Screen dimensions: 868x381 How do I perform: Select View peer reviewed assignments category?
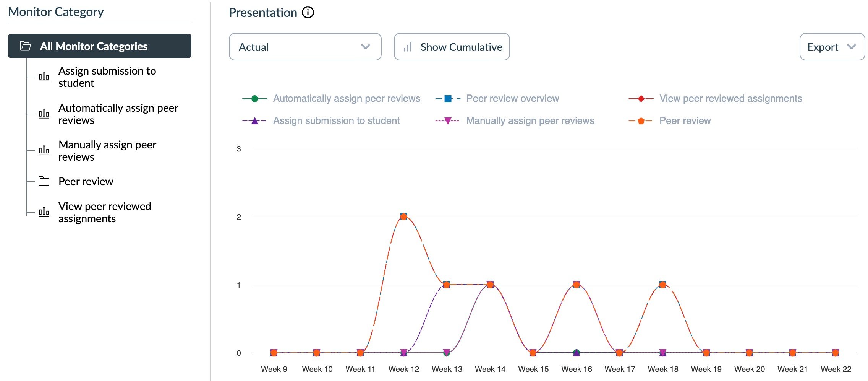pyautogui.click(x=104, y=212)
